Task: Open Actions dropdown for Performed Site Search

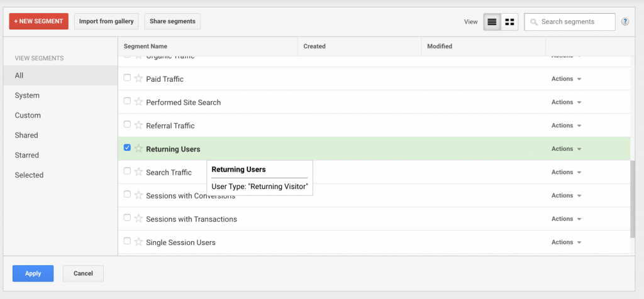Action: pos(567,102)
